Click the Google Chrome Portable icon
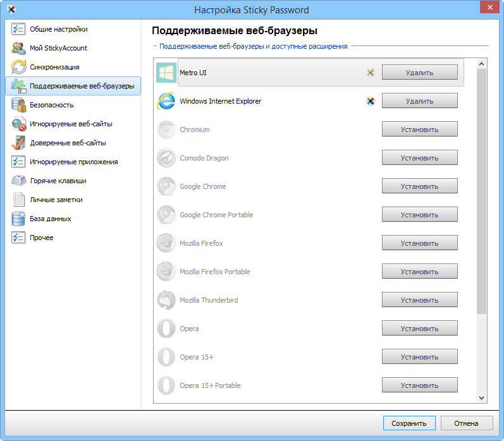Viewport: 504px width, 441px height. tap(166, 215)
